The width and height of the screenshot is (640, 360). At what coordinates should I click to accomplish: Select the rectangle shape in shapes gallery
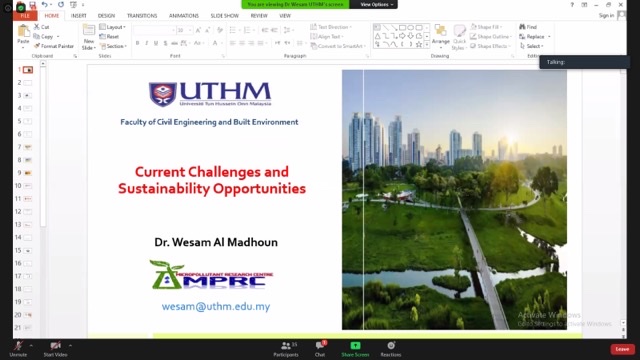pos(402,27)
